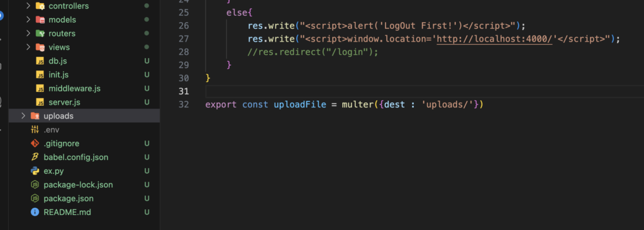Open the middleware.js file
Viewport: 644px width, 230px height.
coord(74,88)
